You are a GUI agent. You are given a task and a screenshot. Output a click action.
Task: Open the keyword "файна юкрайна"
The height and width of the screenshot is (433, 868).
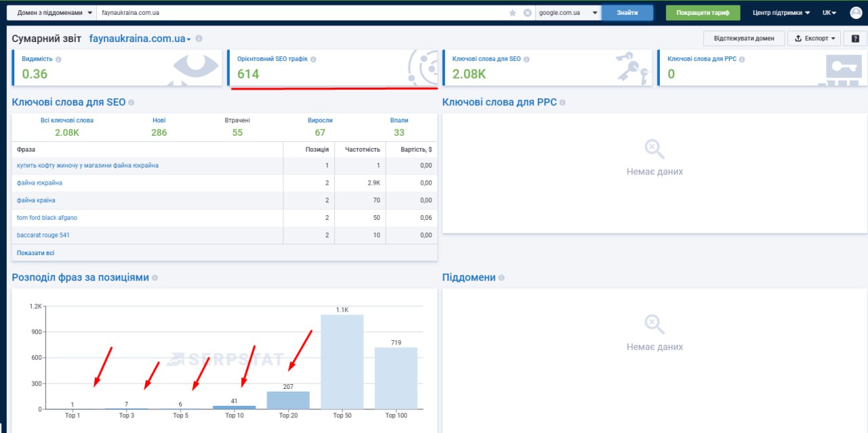[39, 183]
